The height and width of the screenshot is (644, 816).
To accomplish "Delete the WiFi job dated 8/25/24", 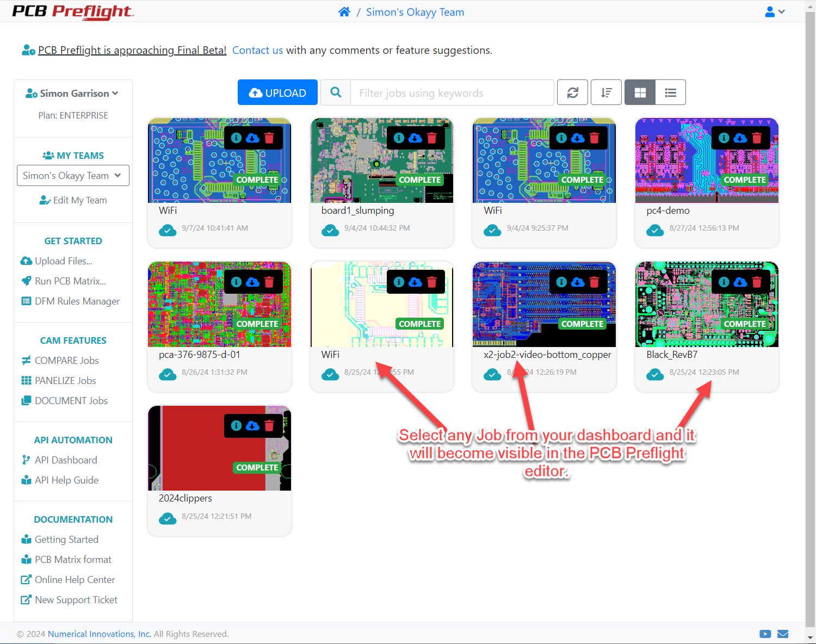I will (432, 282).
